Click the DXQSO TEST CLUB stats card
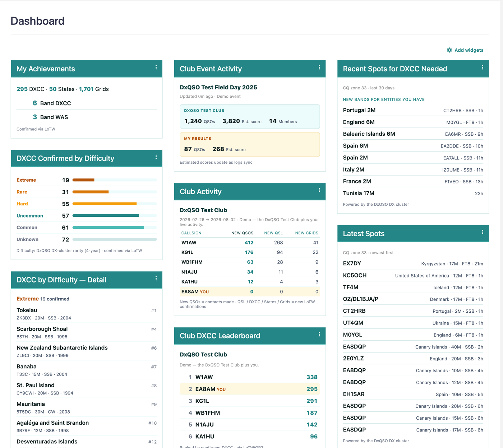503x448 pixels. (x=250, y=117)
